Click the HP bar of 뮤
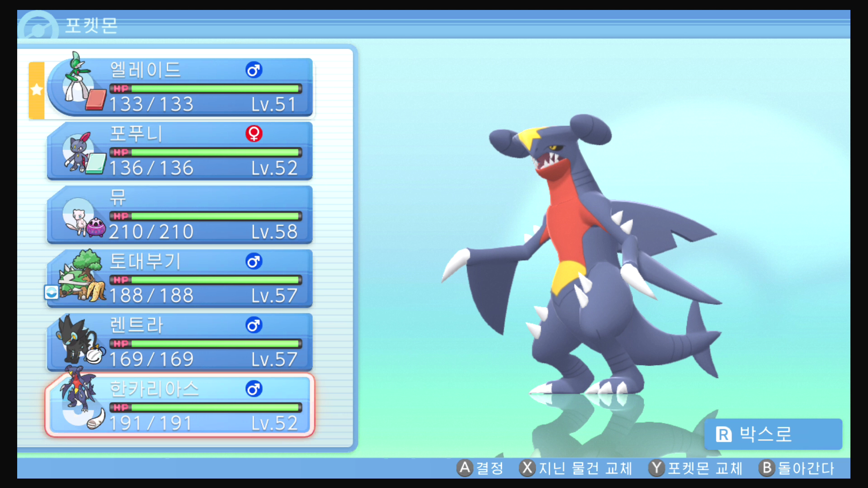This screenshot has height=488, width=868. tap(206, 216)
